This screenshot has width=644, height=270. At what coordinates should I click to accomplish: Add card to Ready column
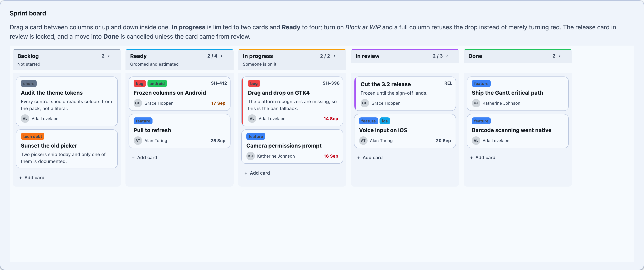pos(145,158)
